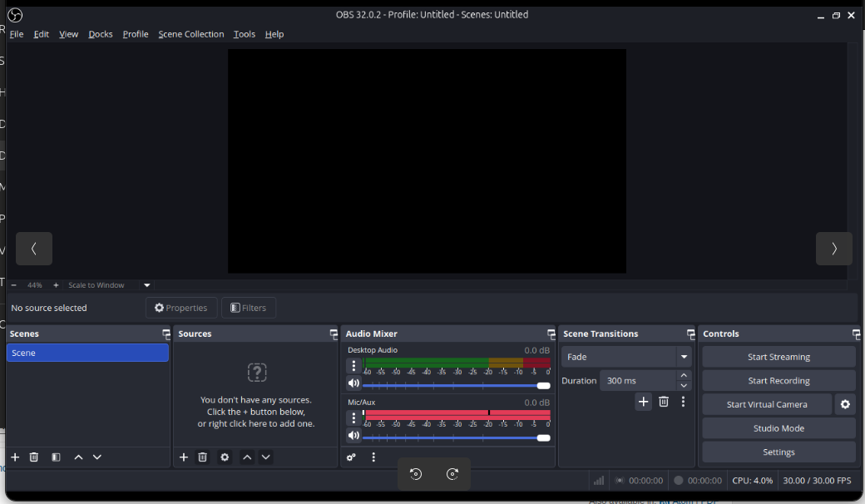Open the Docks menu
This screenshot has height=504, width=865.
point(101,34)
